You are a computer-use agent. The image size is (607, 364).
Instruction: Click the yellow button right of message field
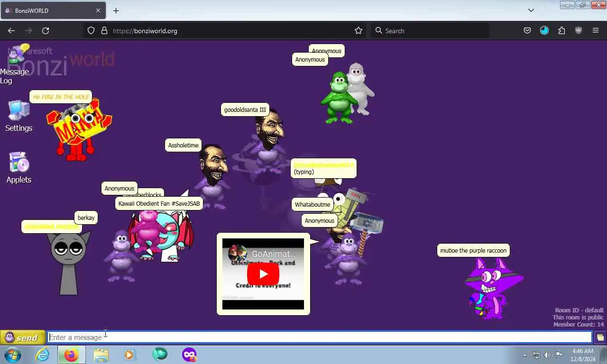[x=600, y=337]
